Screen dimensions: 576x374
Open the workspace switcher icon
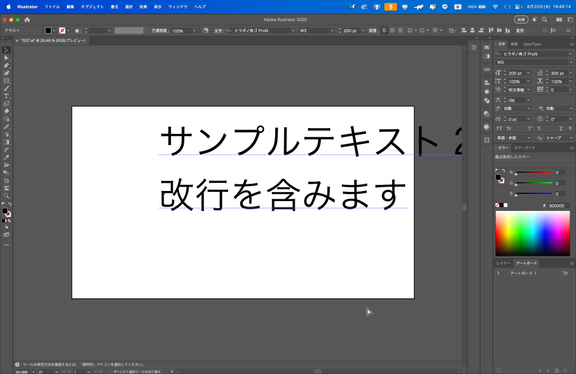[570, 19]
